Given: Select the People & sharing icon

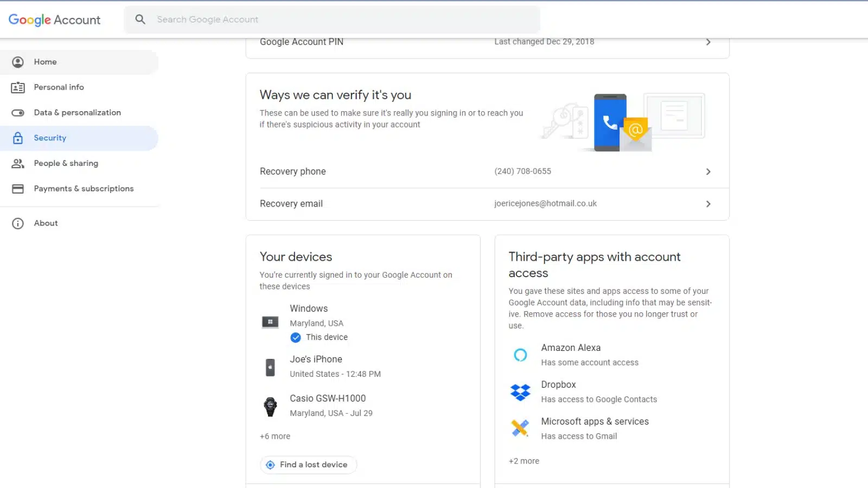Looking at the screenshot, I should click(x=18, y=163).
